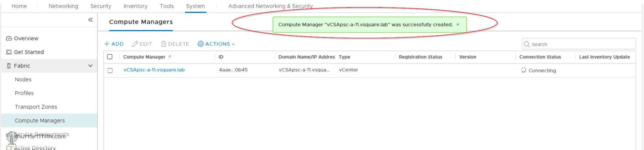The image size is (644, 150).
Task: Click the Edit pencil icon
Action: pyautogui.click(x=135, y=44)
